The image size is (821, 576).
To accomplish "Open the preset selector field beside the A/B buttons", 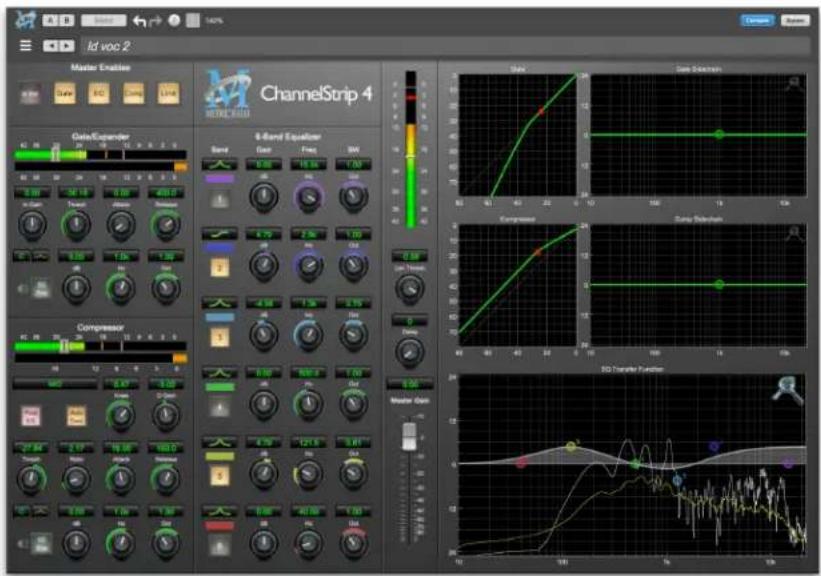I will (104, 20).
